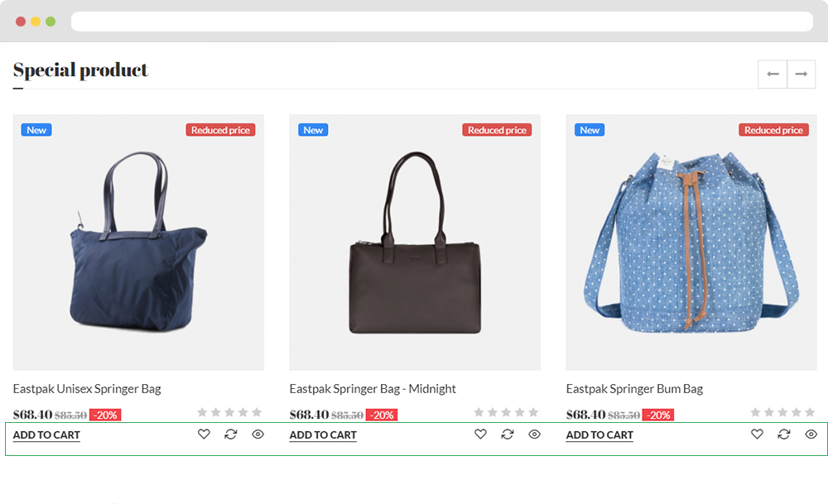Compare the Eastpak Unisex Springer Bag
828x504 pixels.
(231, 434)
